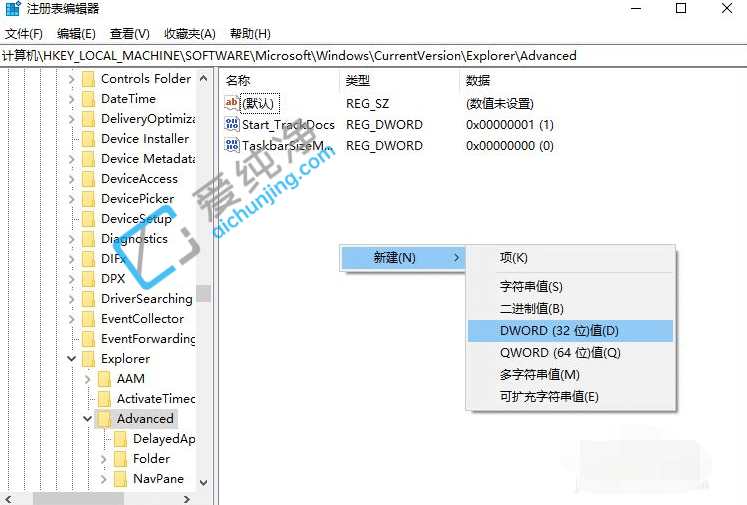Click the Advanced folder icon
The image size is (747, 505).
[x=104, y=419]
